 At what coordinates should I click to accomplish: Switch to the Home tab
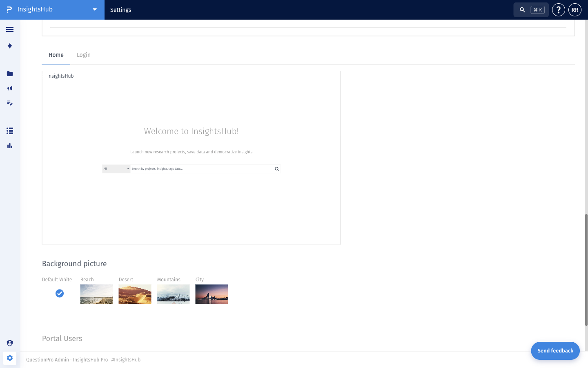(x=56, y=55)
